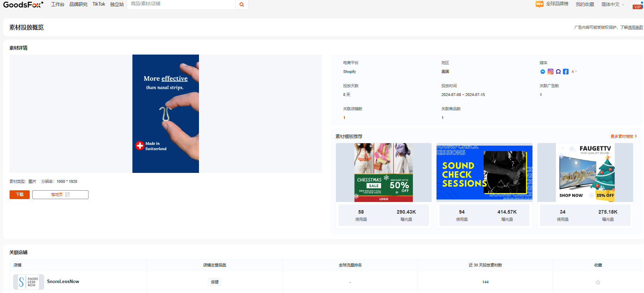Open 我的收藏

[x=585, y=4]
